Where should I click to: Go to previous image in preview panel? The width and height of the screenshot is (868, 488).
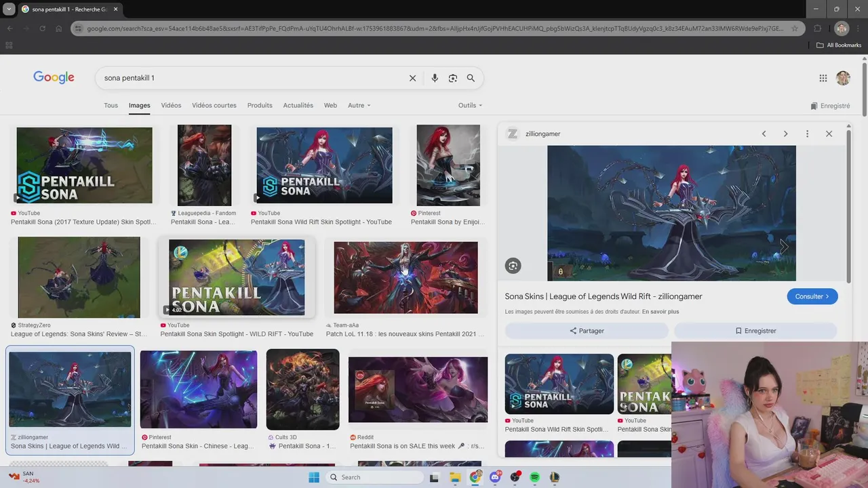point(764,134)
